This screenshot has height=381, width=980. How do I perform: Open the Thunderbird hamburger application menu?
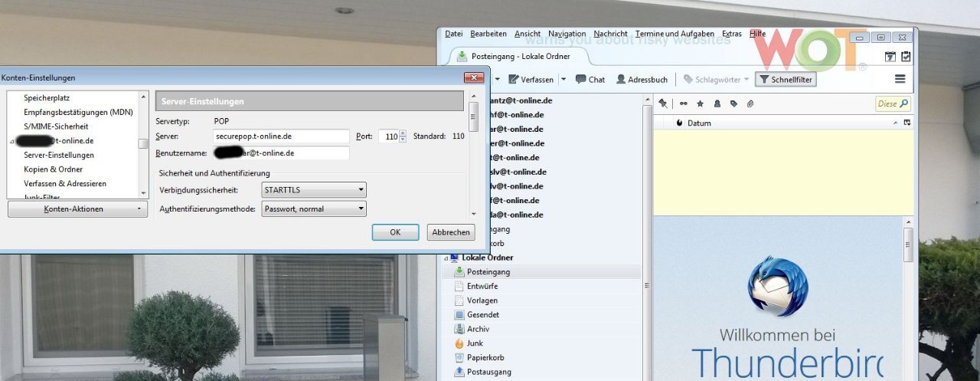pos(900,79)
